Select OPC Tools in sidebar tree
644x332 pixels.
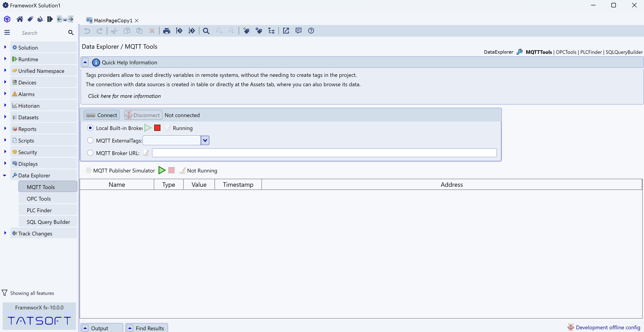point(48,199)
